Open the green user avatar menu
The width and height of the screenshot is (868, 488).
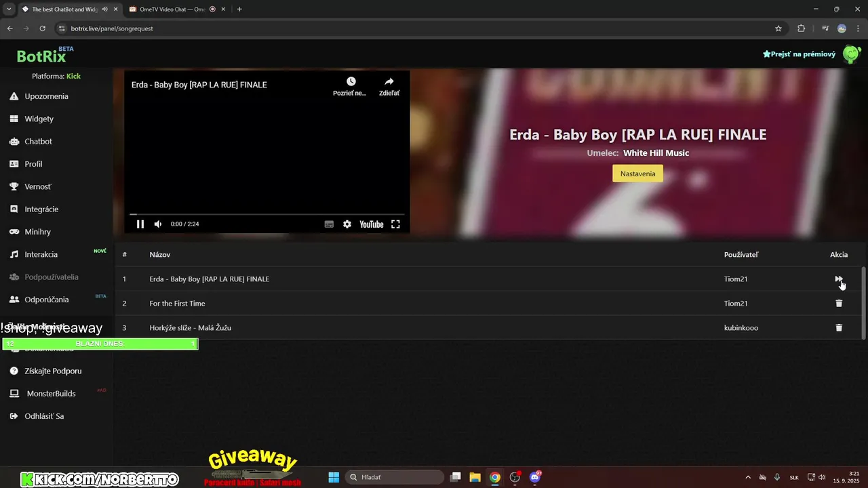[851, 54]
